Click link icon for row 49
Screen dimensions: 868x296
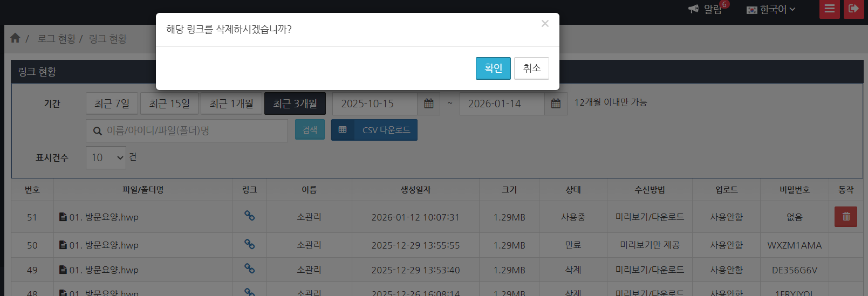coord(249,269)
